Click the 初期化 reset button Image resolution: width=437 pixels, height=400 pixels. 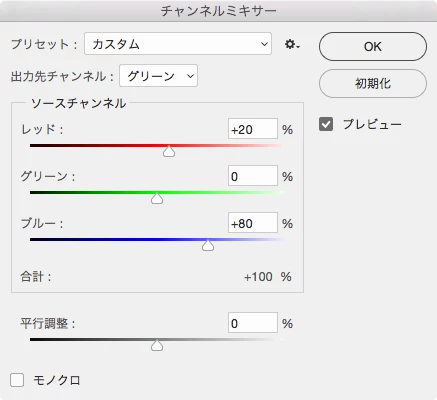373,83
